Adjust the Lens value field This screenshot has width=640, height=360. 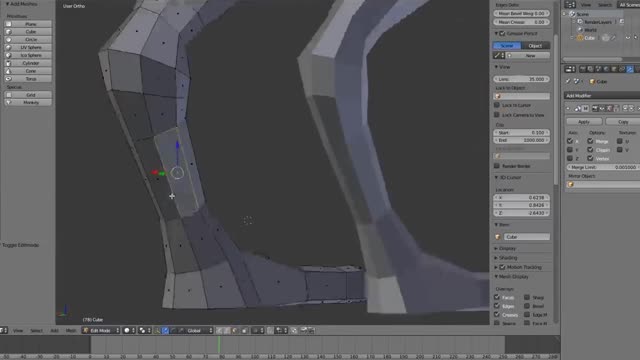tap(522, 79)
